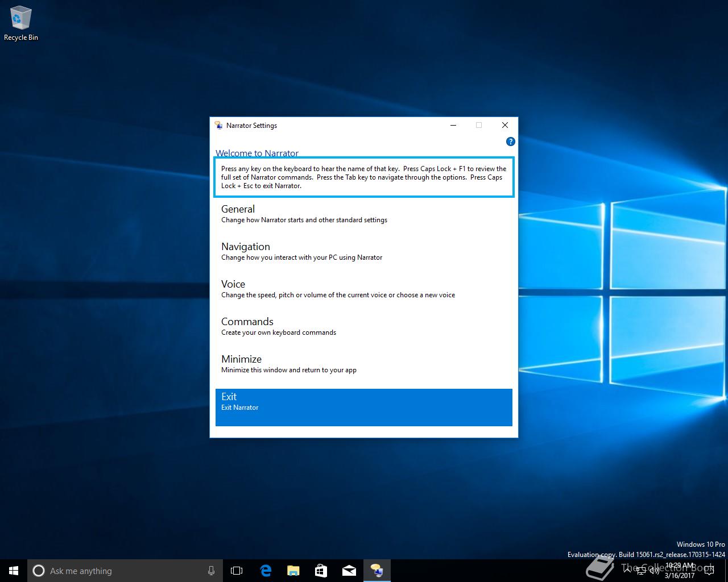Launch Microsoft Edge from taskbar
728x582 pixels.
265,571
